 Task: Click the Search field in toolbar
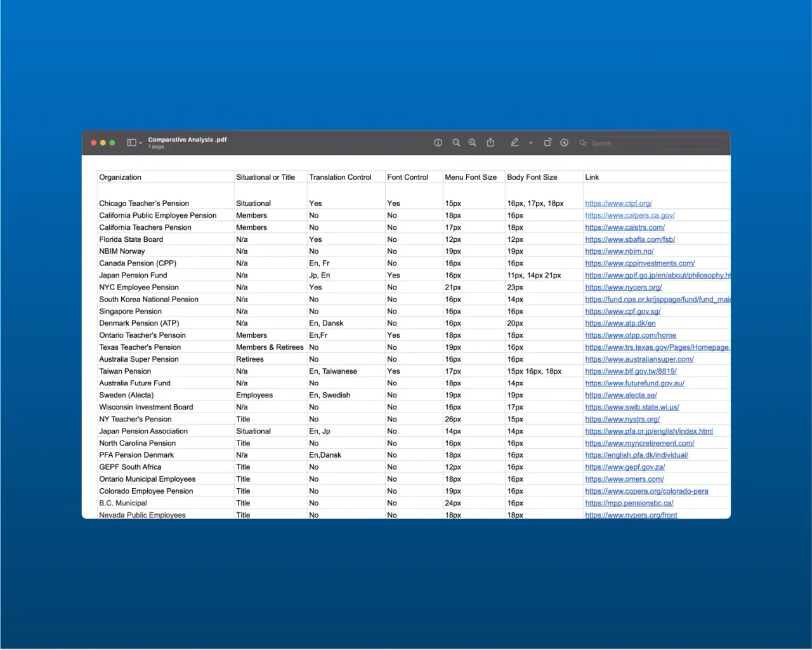[650, 143]
